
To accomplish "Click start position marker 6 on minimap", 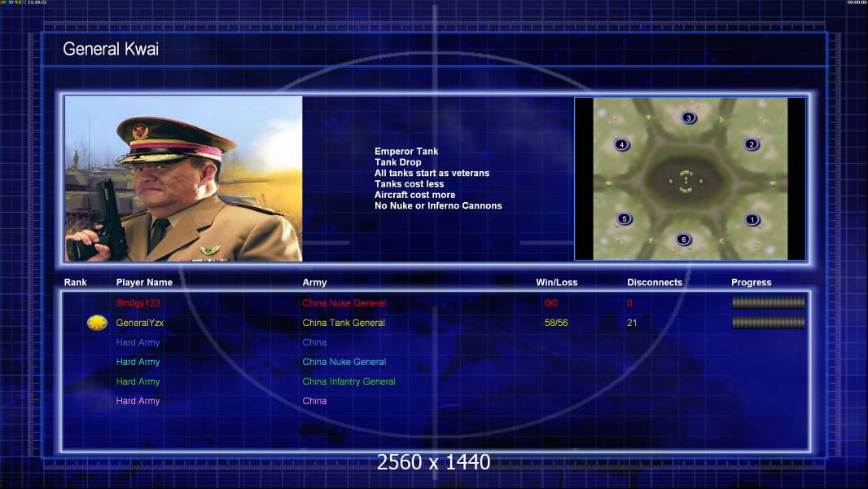I will click(684, 240).
